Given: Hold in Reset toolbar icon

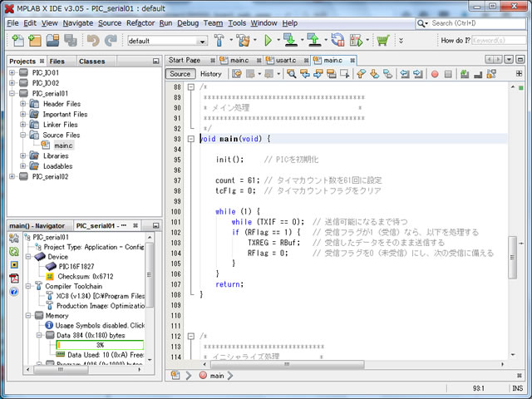Looking at the screenshot, I should (x=337, y=40).
